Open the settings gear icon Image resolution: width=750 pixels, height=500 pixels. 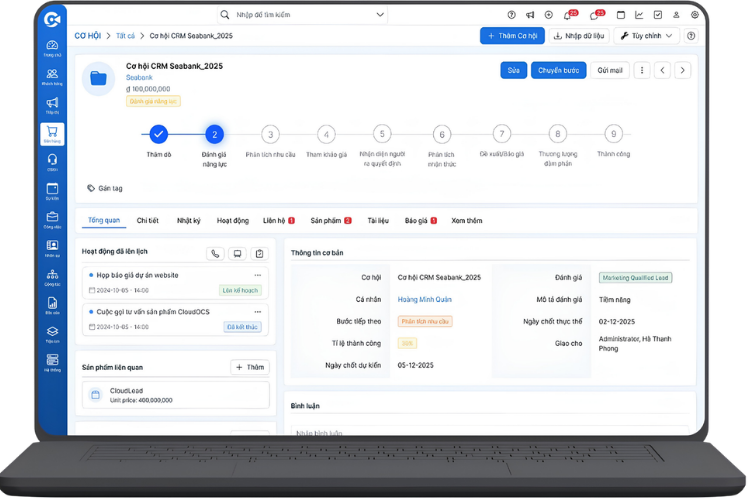tap(695, 15)
